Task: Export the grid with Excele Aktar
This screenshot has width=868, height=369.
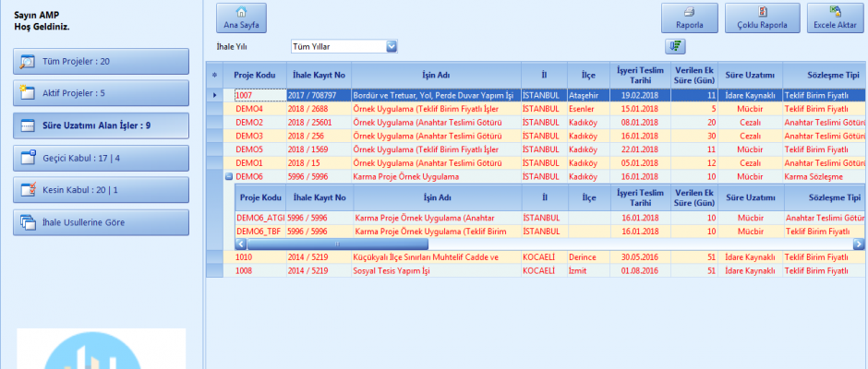Action: pos(836,18)
